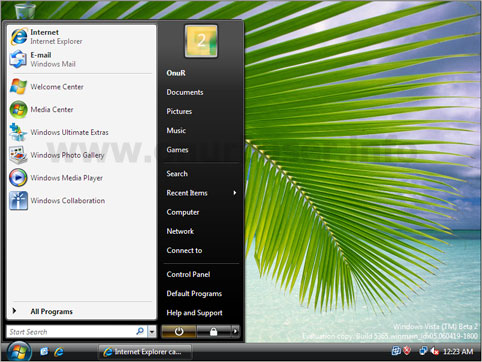The width and height of the screenshot is (482, 362).
Task: Click the power button in Start menu
Action: tap(179, 332)
